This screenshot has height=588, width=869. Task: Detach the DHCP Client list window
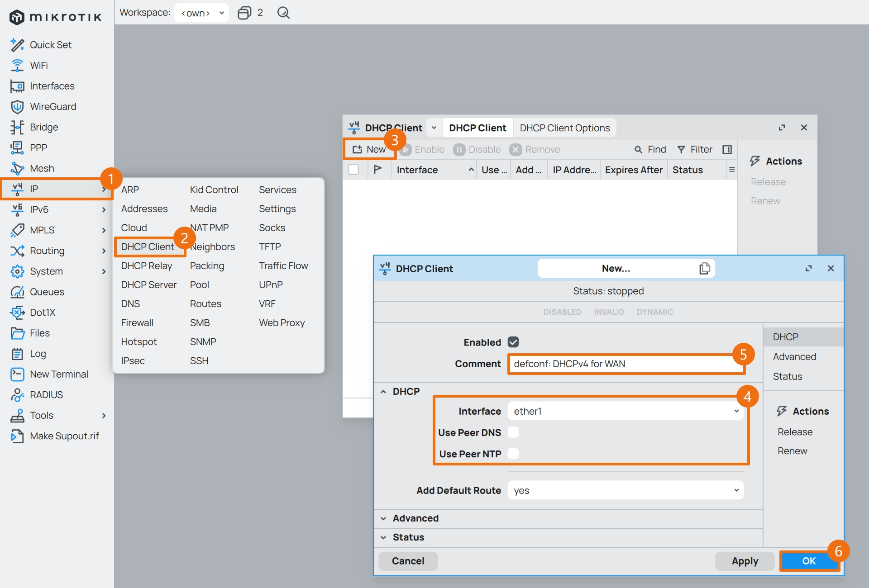[782, 128]
